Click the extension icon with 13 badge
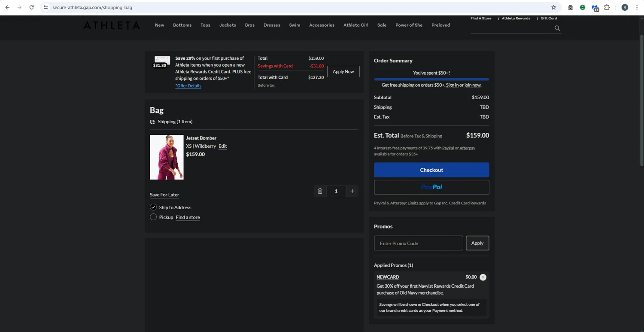This screenshot has height=332, width=644. [x=595, y=8]
